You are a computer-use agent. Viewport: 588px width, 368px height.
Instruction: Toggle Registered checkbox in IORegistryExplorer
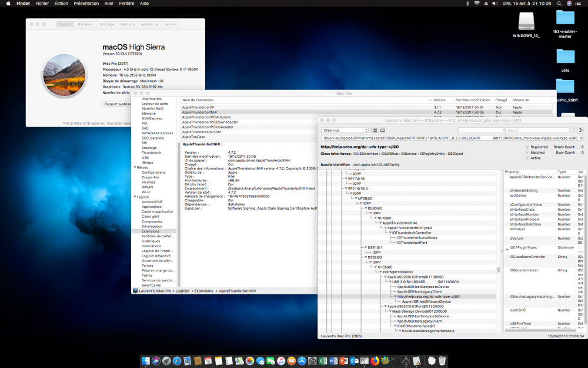point(527,147)
